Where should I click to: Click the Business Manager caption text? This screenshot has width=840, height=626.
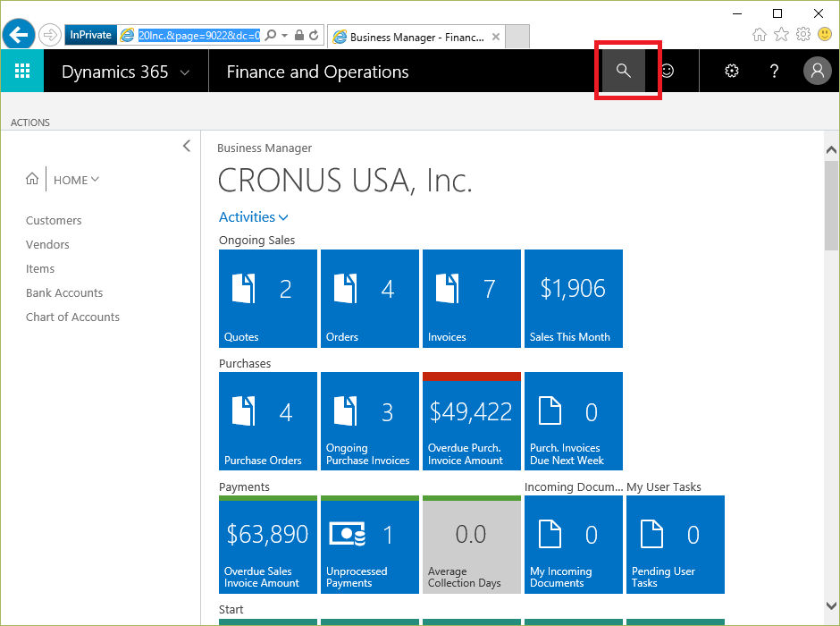click(x=265, y=148)
